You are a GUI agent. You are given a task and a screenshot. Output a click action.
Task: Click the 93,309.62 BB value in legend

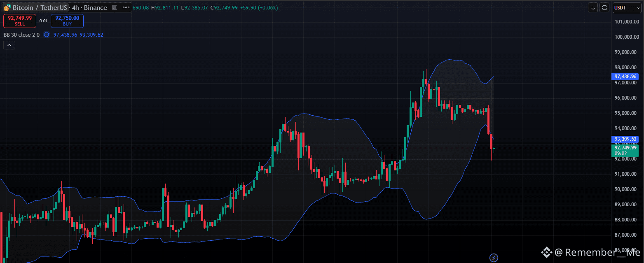91,35
